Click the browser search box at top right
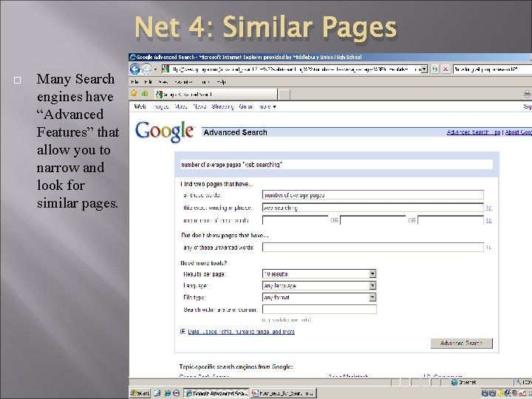532x399 pixels. (492, 69)
